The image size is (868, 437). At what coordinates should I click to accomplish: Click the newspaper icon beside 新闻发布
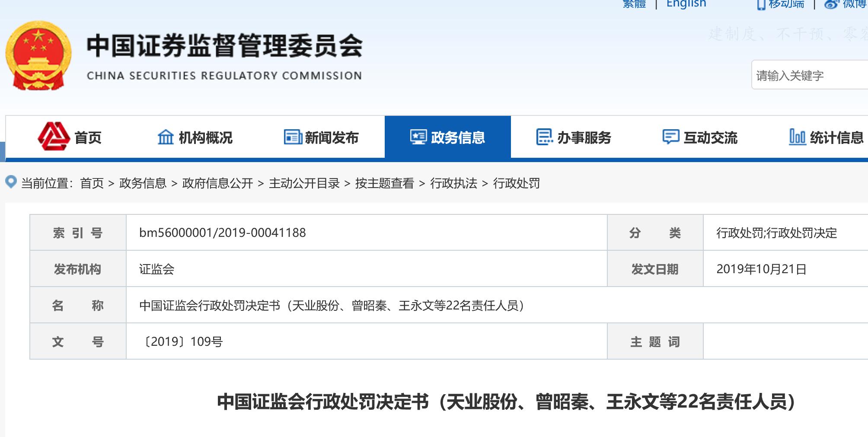coord(293,137)
